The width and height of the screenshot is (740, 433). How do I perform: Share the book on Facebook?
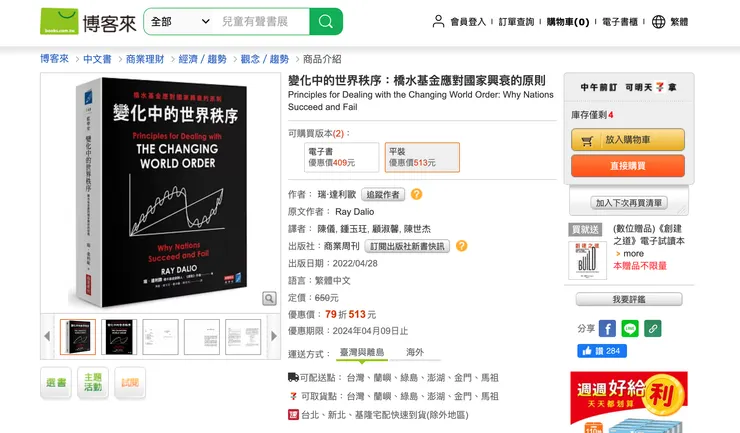tap(607, 328)
